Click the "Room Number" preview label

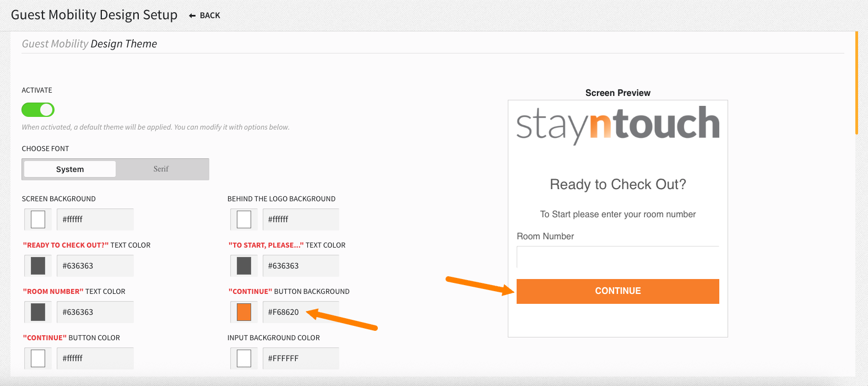point(545,236)
